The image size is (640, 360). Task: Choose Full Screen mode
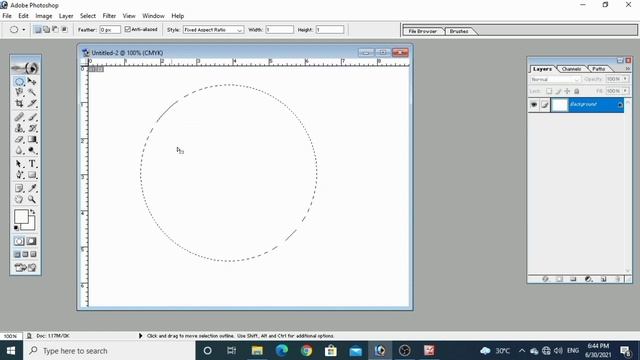coord(33,254)
